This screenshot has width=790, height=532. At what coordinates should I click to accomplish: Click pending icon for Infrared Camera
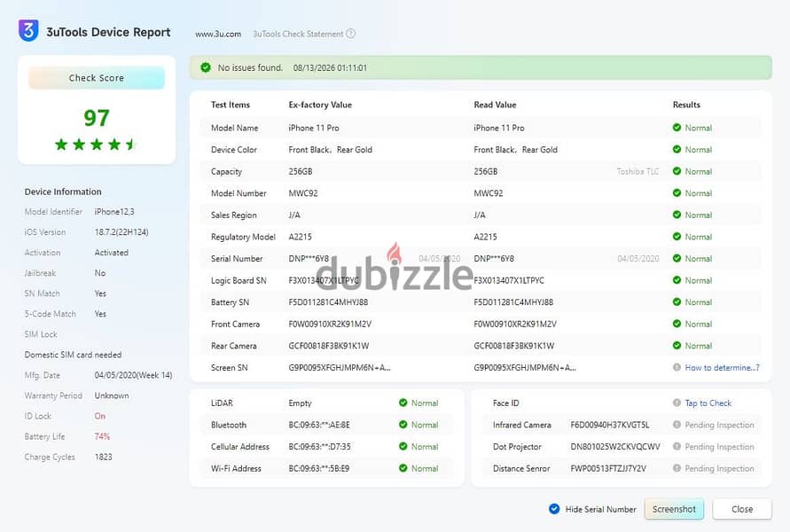[x=677, y=425]
